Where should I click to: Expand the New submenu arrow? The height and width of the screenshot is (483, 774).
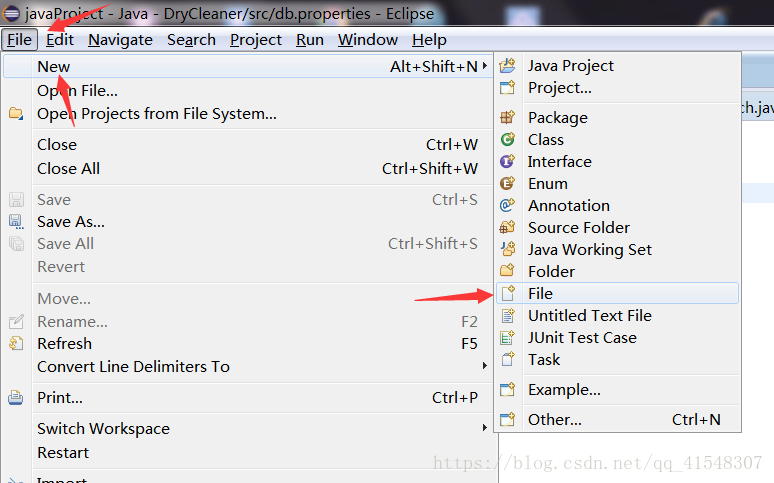coord(485,66)
